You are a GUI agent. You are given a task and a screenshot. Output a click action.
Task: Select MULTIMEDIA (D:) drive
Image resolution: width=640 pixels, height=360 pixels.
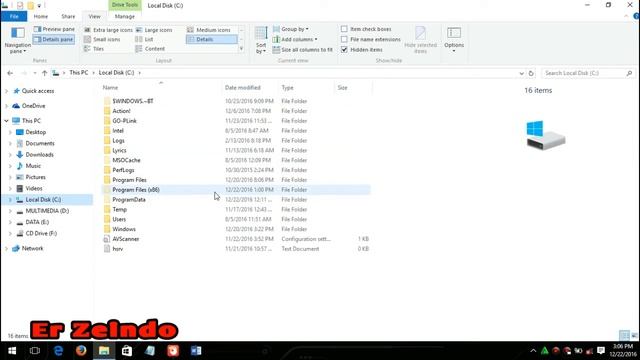[47, 211]
